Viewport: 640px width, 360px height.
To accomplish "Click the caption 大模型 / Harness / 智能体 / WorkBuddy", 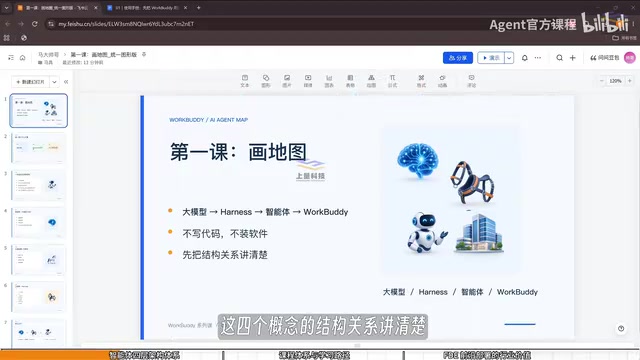I will click(x=460, y=292).
